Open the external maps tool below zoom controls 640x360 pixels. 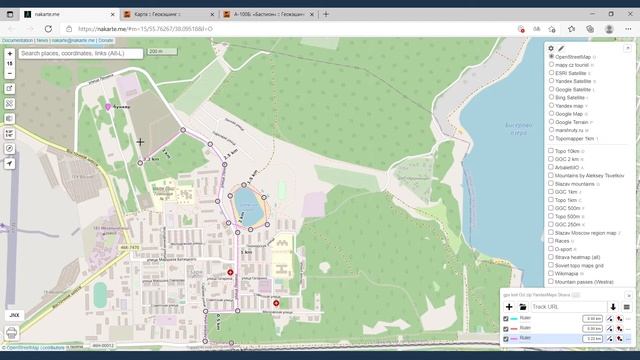[10, 89]
